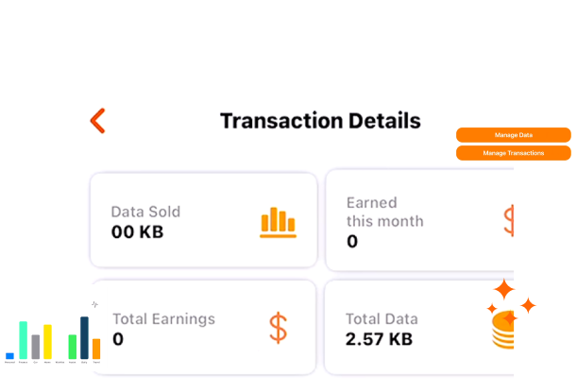Screen dimensions: 577x392
Task: Click the gray bar in chart
Action: click(x=35, y=347)
